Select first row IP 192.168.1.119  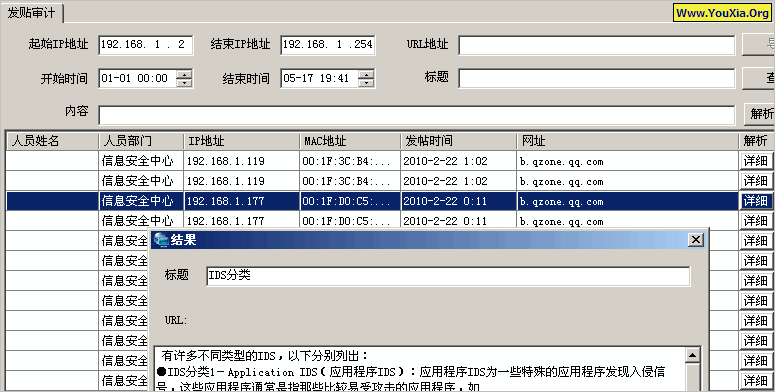[225, 161]
